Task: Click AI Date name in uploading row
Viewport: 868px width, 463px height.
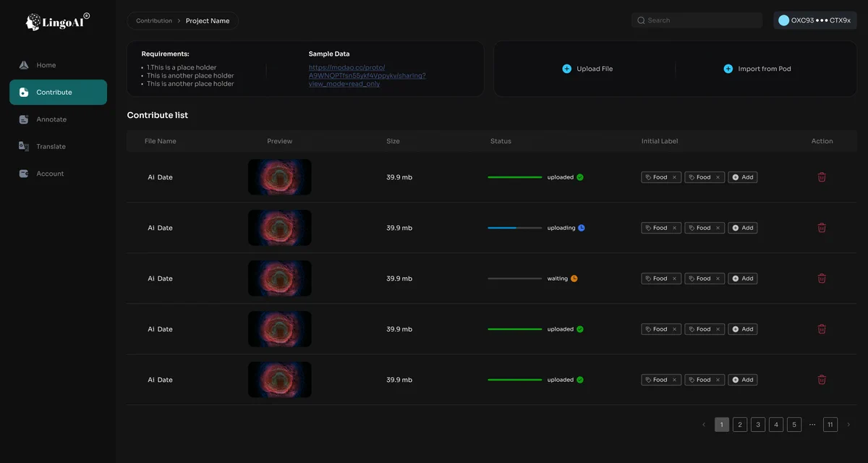Action: click(161, 228)
